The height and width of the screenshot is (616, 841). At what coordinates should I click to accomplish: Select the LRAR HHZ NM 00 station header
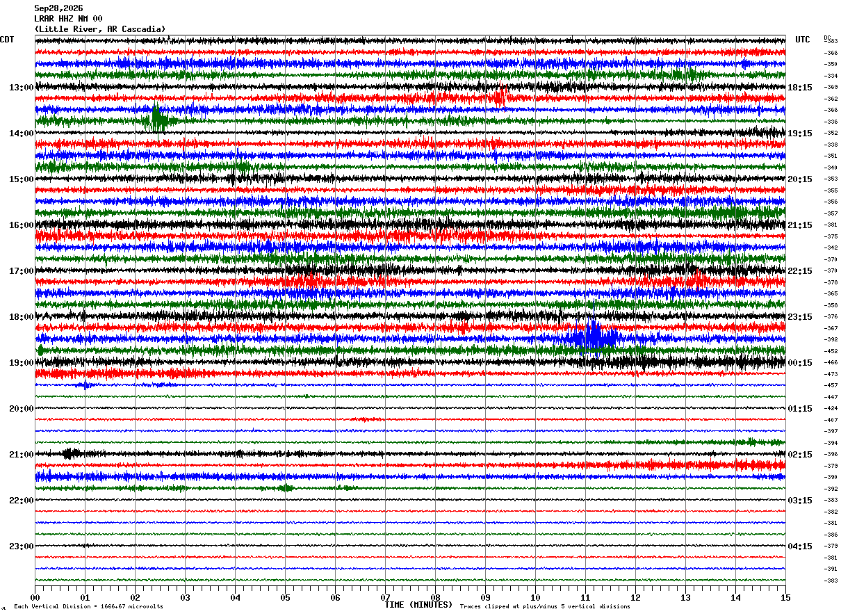point(68,19)
